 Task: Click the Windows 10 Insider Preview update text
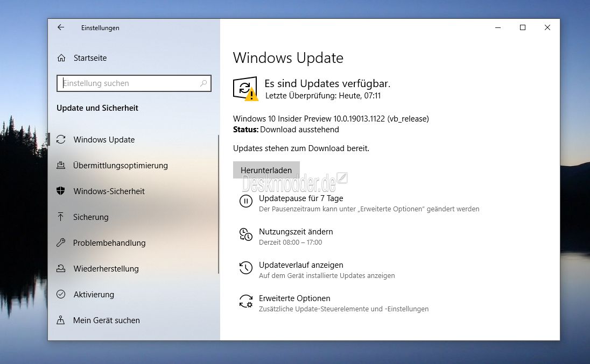331,119
